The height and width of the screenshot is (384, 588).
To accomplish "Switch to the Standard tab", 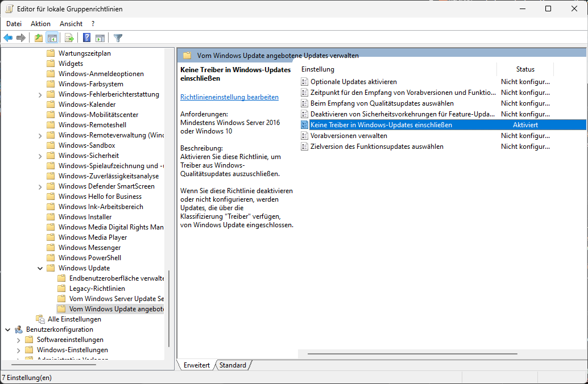I will pos(233,365).
